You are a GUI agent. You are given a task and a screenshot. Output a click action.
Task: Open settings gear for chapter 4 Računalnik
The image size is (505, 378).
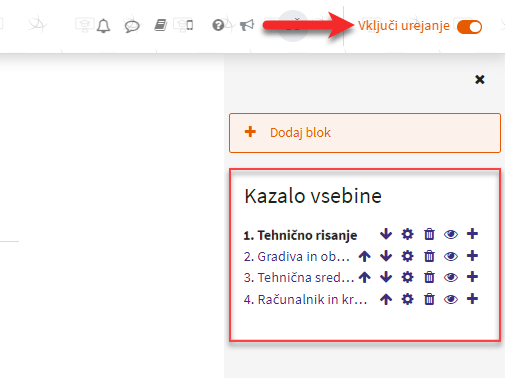coord(407,299)
